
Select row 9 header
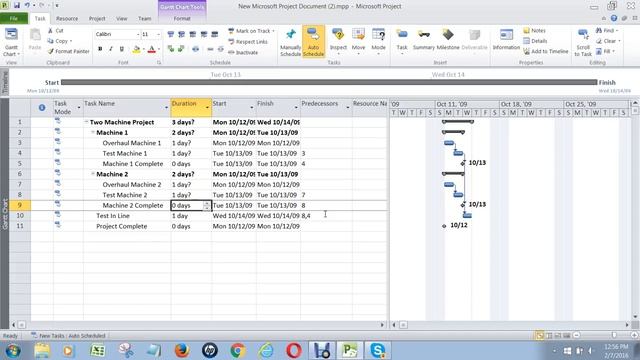(x=20, y=205)
